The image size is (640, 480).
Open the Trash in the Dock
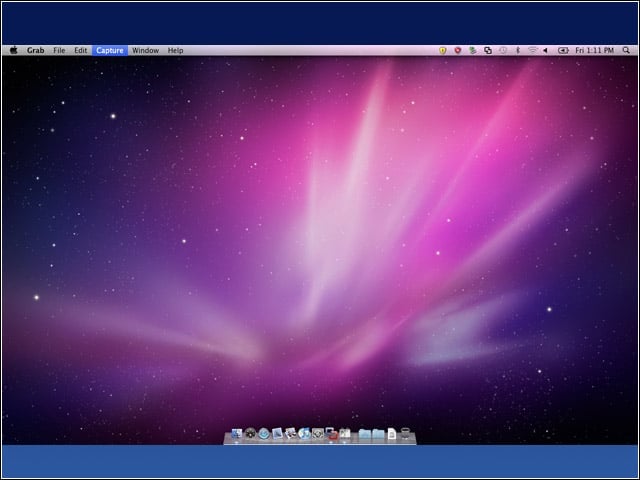[x=405, y=433]
